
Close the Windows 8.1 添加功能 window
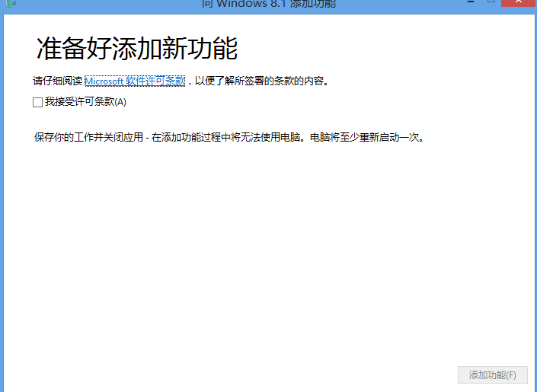[519, 3]
